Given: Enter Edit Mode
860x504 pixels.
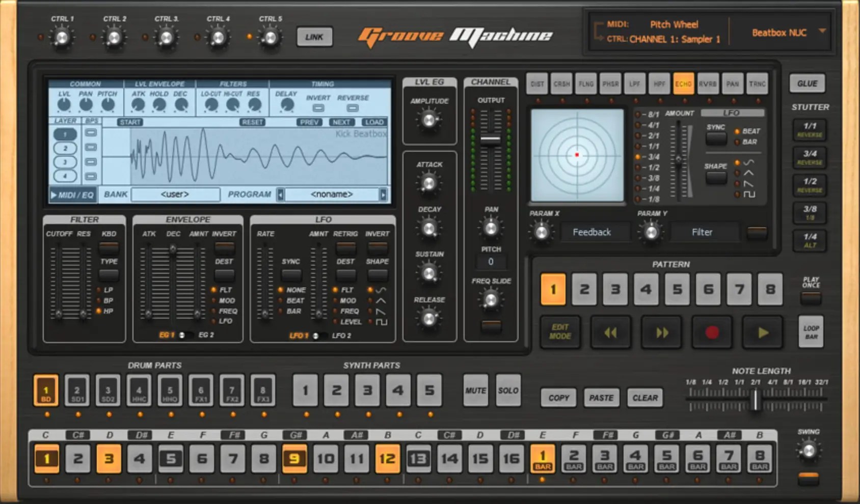Looking at the screenshot, I should pos(560,332).
